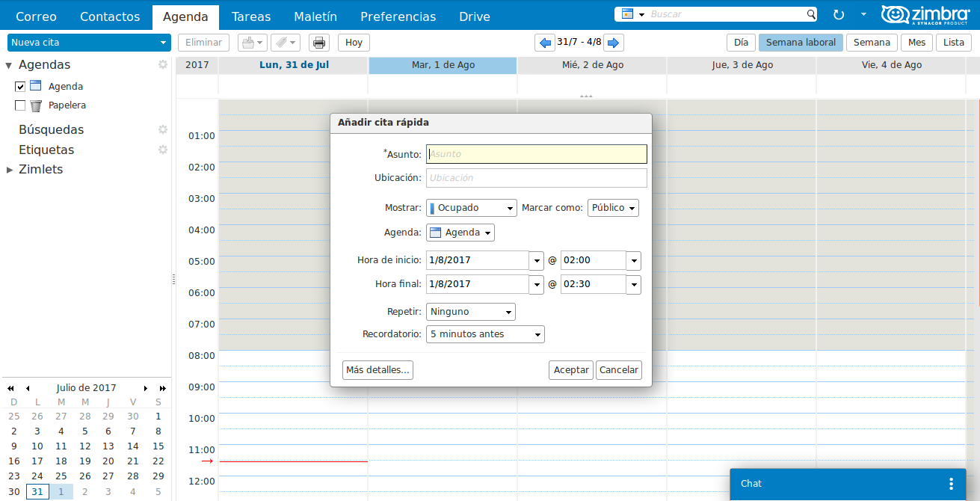980x501 pixels.
Task: Click the Asunto input field
Action: pos(537,154)
